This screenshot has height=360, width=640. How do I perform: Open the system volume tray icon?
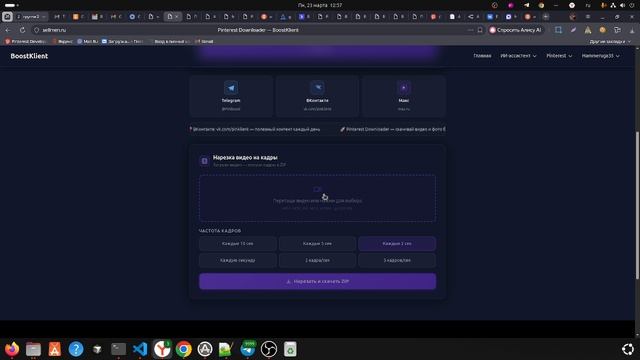pos(622,5)
